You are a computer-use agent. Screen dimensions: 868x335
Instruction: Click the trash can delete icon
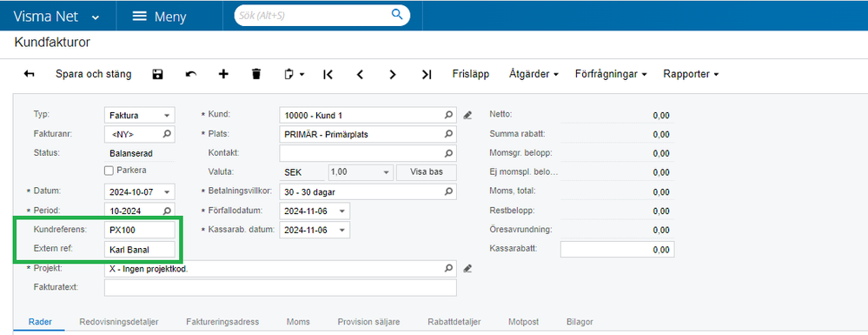point(255,74)
